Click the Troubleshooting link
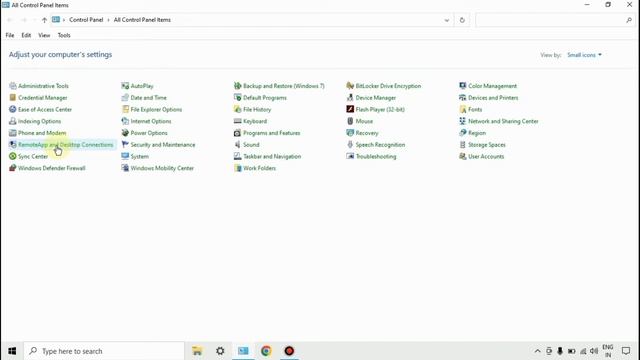 click(x=376, y=156)
